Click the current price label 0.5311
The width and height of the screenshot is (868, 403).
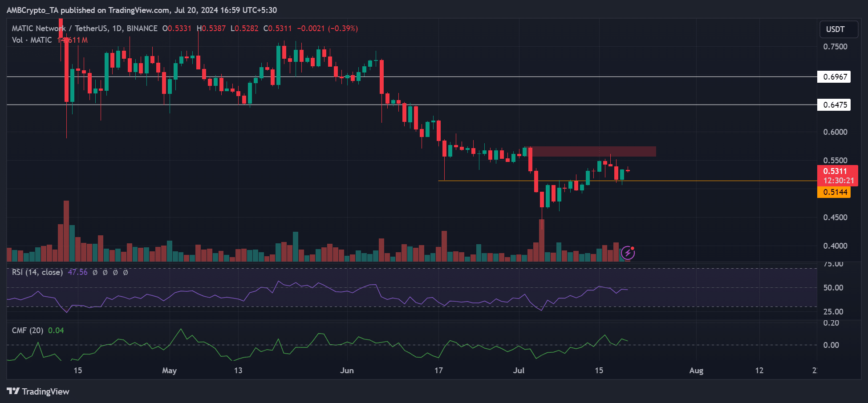[836, 171]
